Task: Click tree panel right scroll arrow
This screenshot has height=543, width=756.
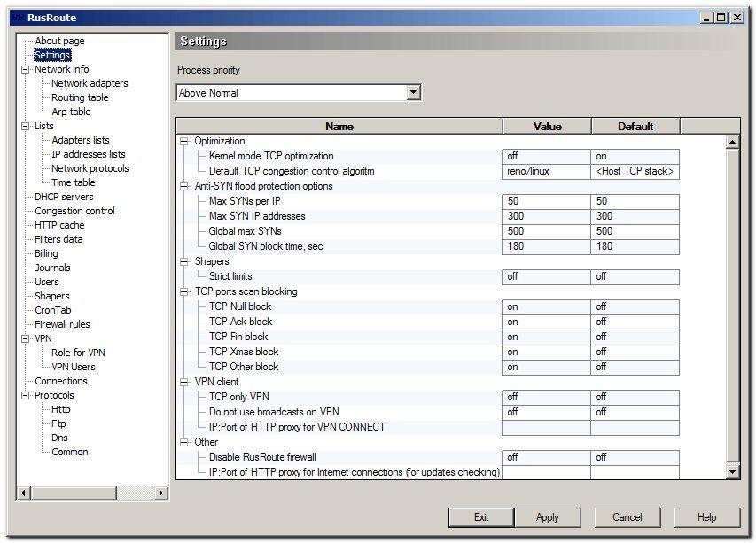Action: pos(161,493)
